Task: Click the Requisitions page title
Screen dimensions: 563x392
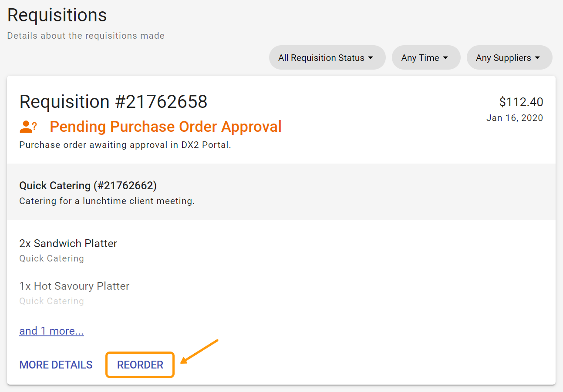Action: [57, 15]
